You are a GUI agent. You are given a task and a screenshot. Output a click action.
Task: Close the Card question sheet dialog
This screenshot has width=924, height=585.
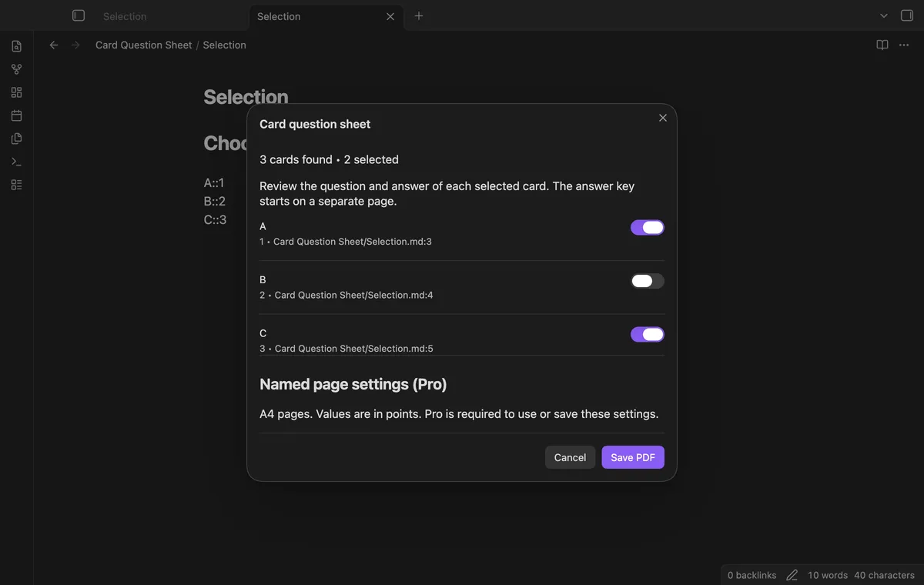663,118
